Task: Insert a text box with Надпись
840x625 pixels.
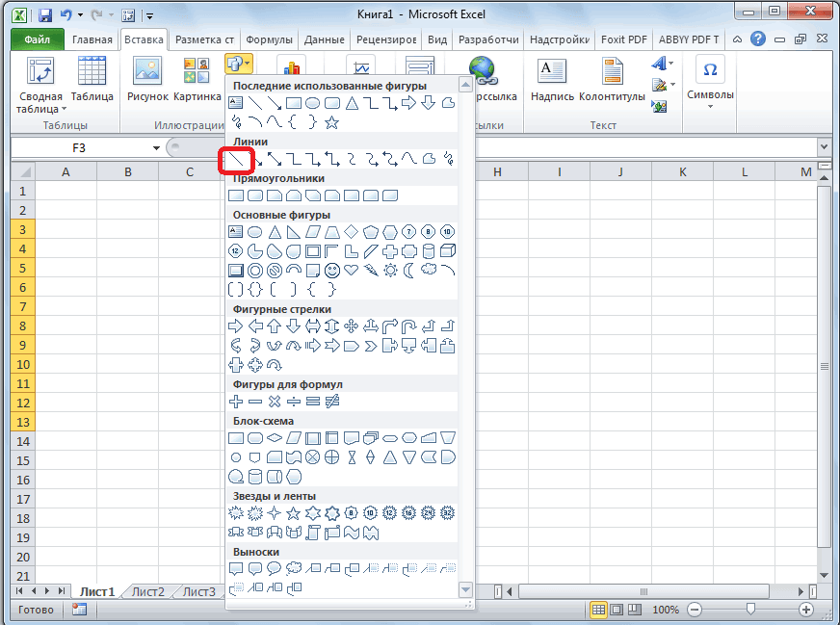Action: pyautogui.click(x=552, y=80)
